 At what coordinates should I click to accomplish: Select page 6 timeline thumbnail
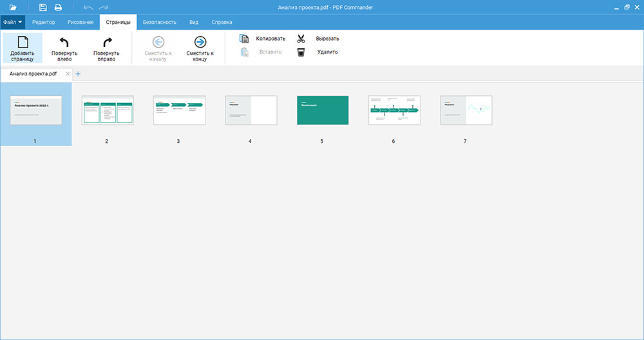(x=394, y=111)
